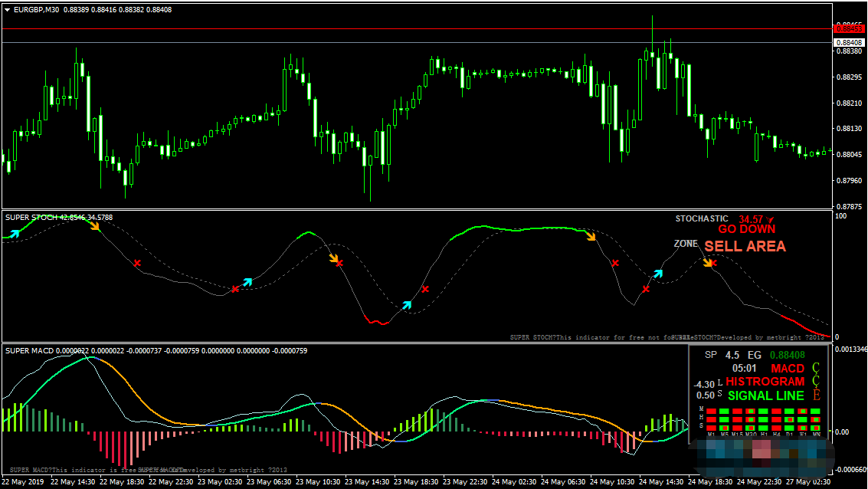Click the orange symbol right of SIGNAL LINE
The image size is (868, 489).
click(x=816, y=395)
